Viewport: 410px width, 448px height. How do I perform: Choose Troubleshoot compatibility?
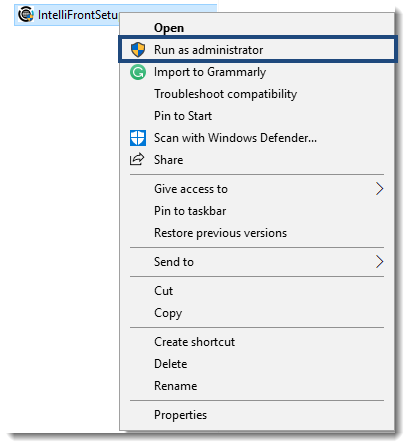tap(257, 94)
